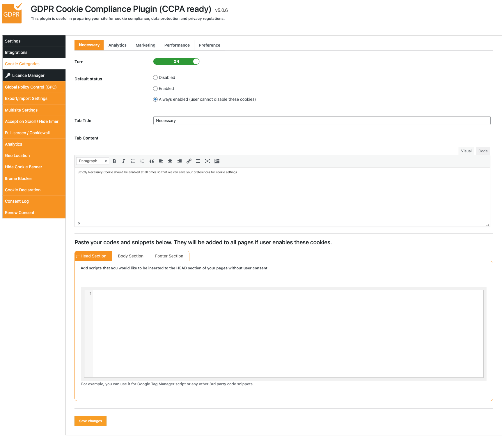
Task: Open the Footer Section tab
Action: point(169,256)
